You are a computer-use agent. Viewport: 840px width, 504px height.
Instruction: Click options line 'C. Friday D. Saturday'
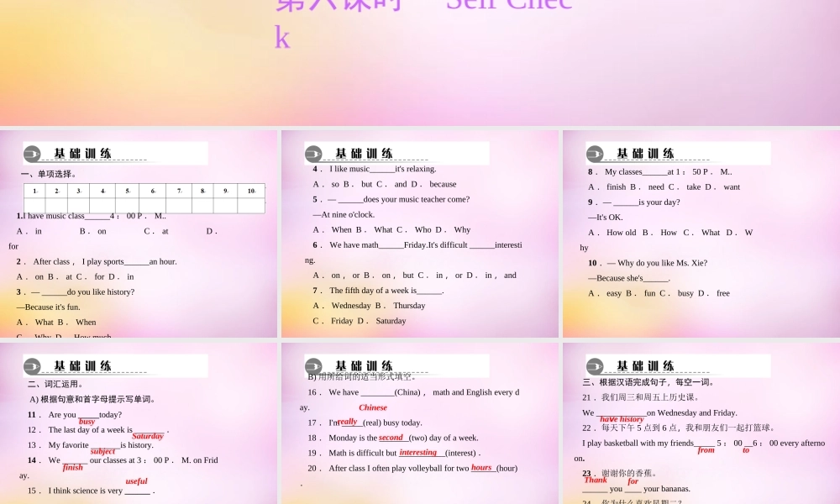pyautogui.click(x=360, y=321)
